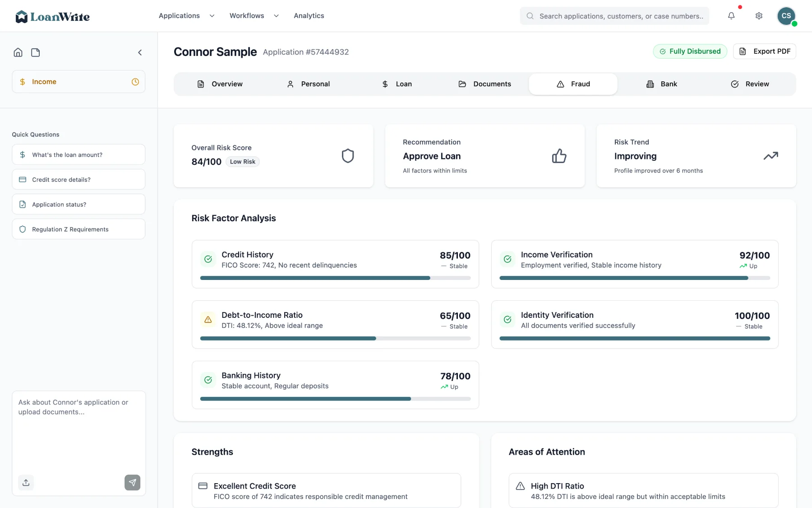Screen dimensions: 812x508
Task: Open the Documents tab
Action: point(485,84)
